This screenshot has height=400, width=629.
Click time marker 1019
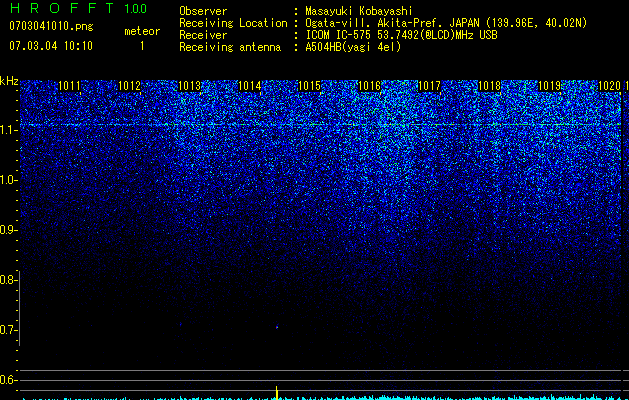tap(549, 86)
